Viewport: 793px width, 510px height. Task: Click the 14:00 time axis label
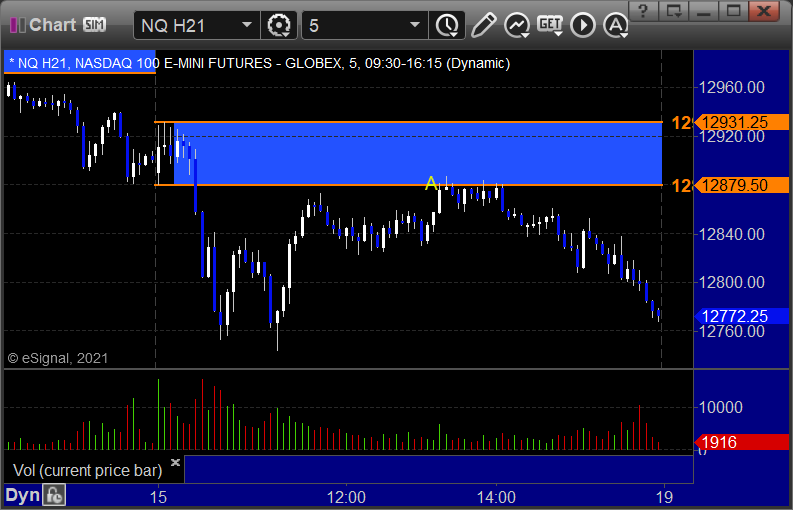pos(496,497)
